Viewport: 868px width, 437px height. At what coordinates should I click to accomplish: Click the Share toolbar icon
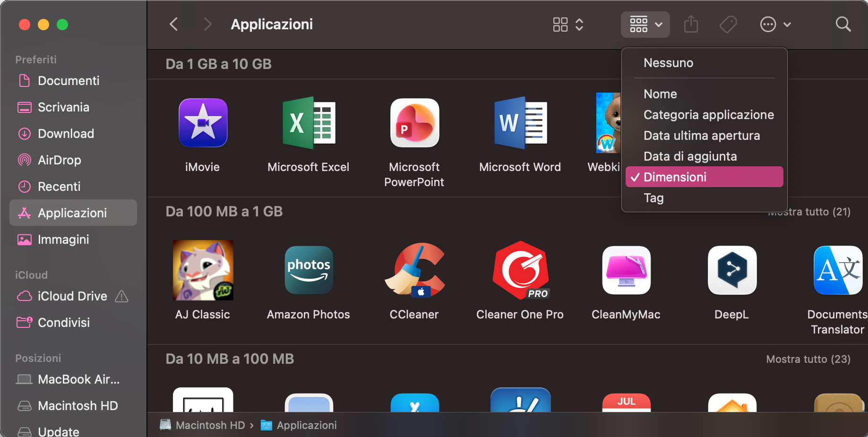(691, 24)
